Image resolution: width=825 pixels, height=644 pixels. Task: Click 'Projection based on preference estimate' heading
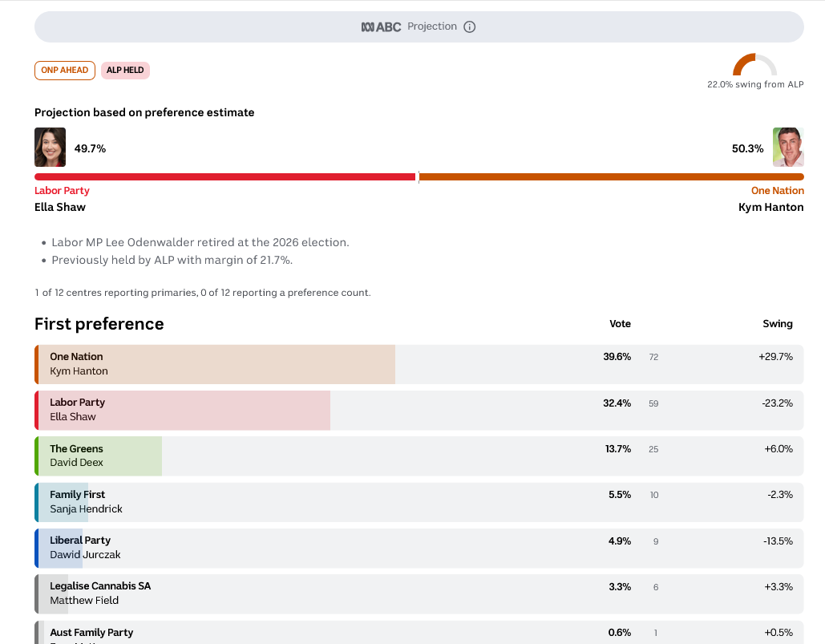[x=144, y=112]
